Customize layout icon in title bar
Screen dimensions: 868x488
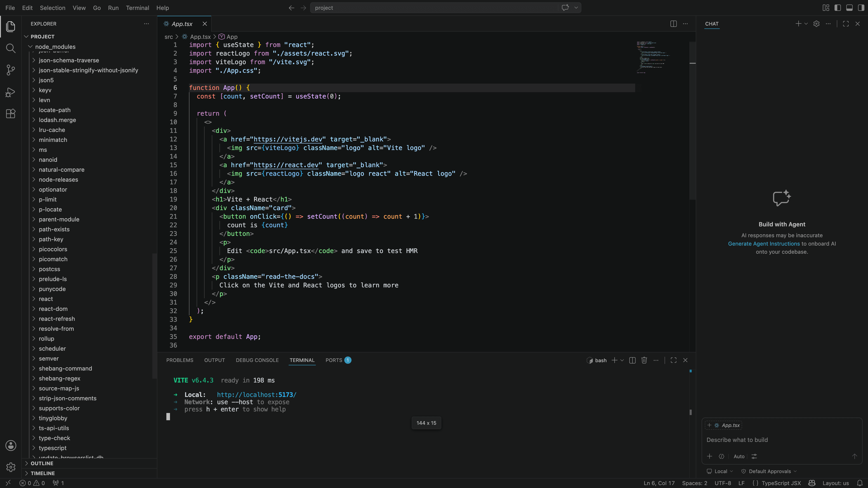click(x=826, y=8)
